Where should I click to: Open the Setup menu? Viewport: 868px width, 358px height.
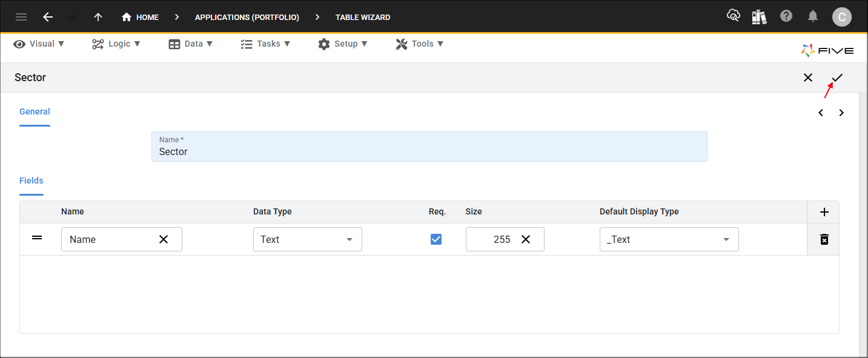tap(342, 44)
